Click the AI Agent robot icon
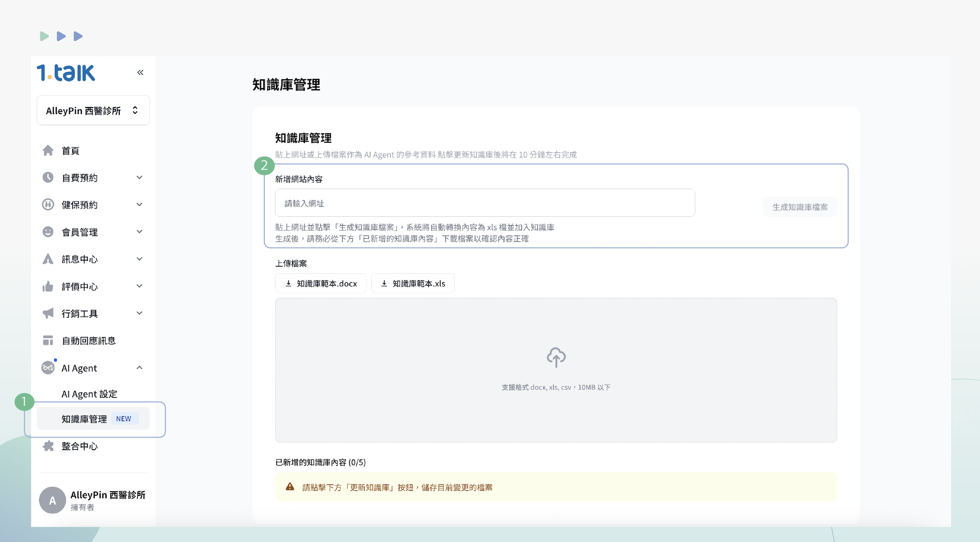The width and height of the screenshot is (980, 542). tap(48, 368)
